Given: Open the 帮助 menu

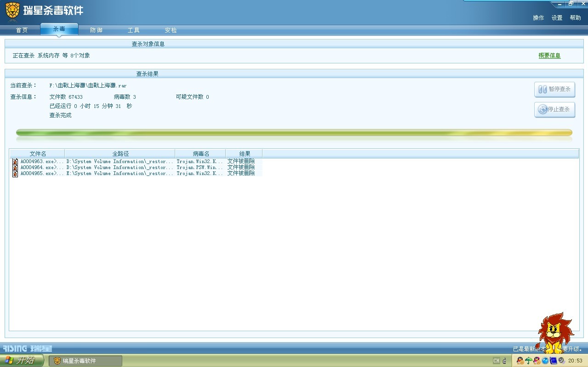Looking at the screenshot, I should pyautogui.click(x=575, y=17).
